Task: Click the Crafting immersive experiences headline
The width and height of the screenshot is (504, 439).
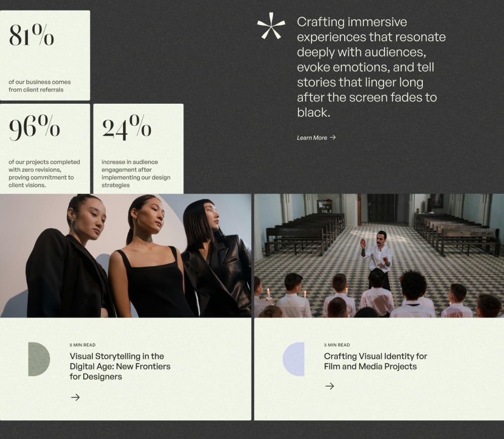Action: click(371, 67)
